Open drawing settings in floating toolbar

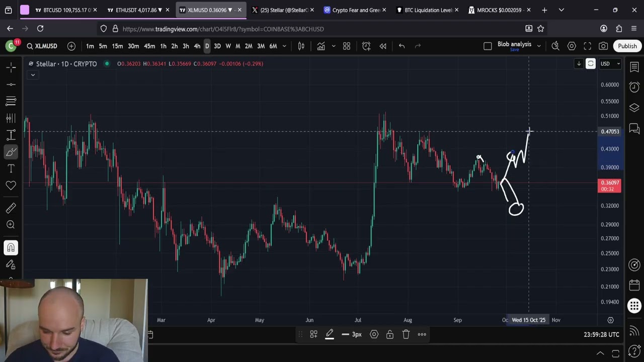[374, 334]
